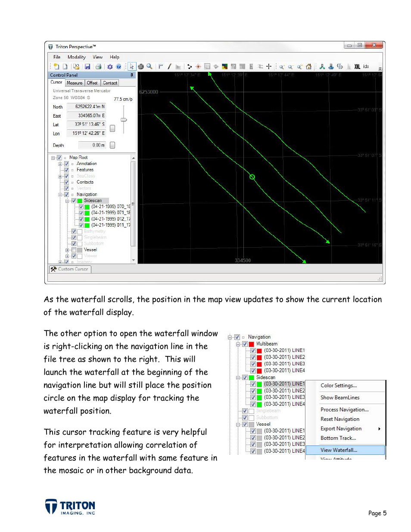
Task: Open the Modality menu
Action: (x=77, y=57)
